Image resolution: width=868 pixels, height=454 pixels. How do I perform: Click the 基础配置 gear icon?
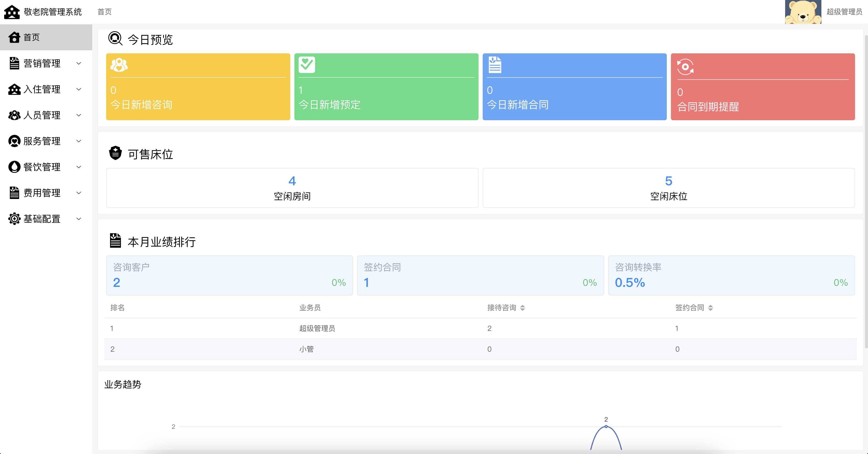pos(14,219)
